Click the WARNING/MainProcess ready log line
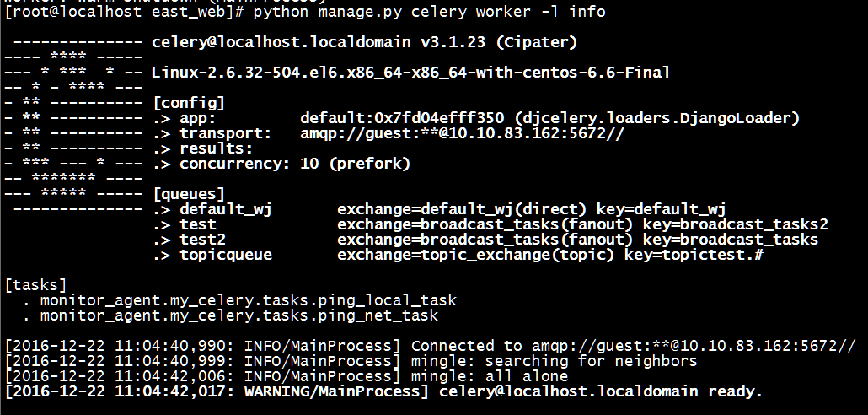The width and height of the screenshot is (868, 415). click(383, 391)
